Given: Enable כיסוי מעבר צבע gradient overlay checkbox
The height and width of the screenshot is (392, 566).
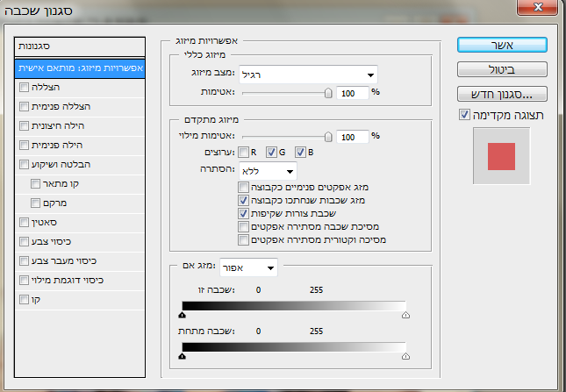Looking at the screenshot, I should [24, 260].
